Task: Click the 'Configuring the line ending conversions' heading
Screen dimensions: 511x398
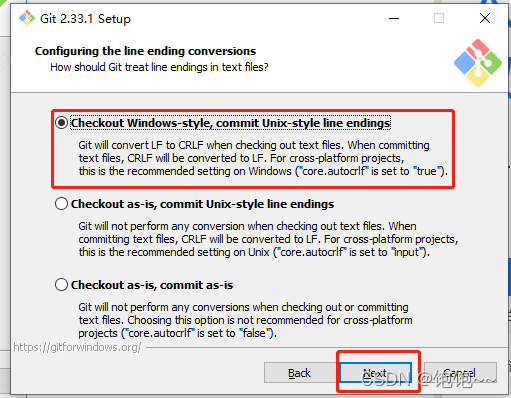Action: pos(145,51)
